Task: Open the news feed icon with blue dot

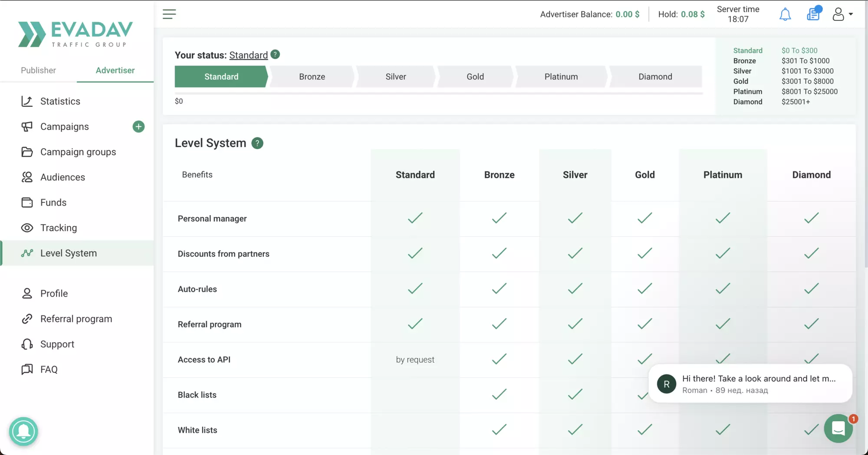Action: 814,13
